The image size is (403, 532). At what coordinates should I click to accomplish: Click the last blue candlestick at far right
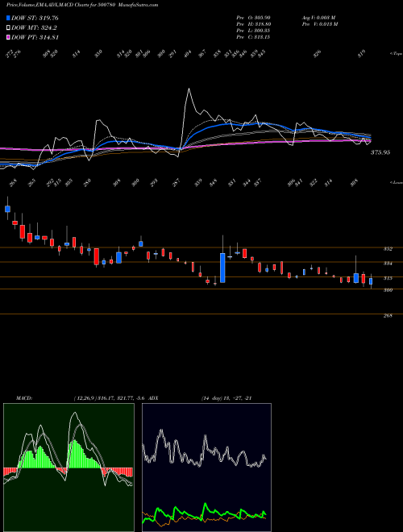[x=371, y=281]
